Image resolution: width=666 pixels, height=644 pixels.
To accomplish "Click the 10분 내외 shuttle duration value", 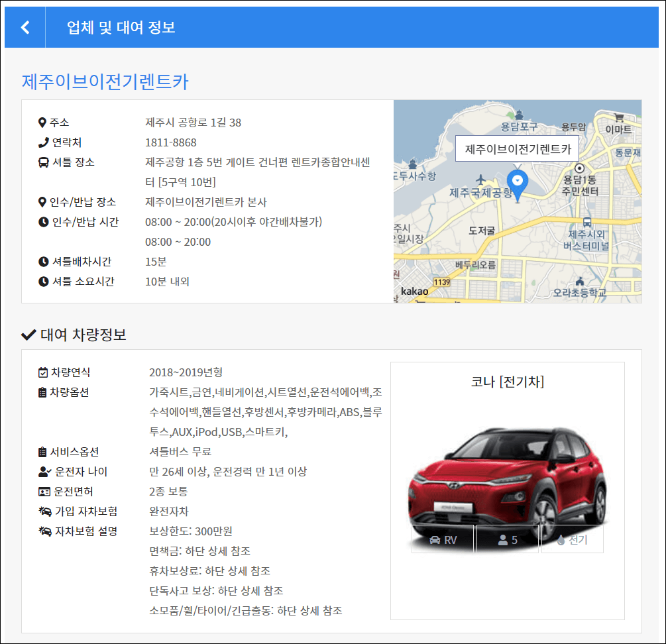I will 168,282.
